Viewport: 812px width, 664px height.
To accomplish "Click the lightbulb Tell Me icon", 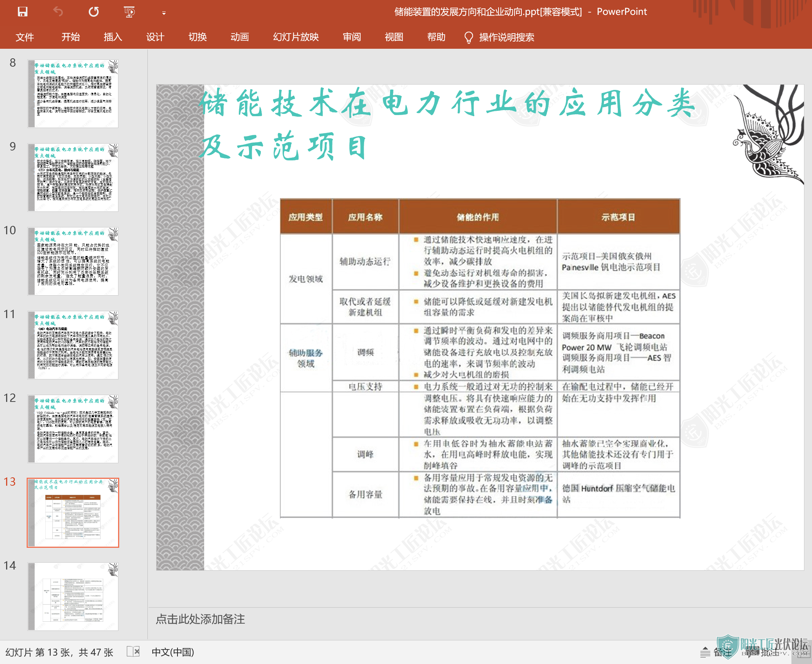I will [468, 37].
